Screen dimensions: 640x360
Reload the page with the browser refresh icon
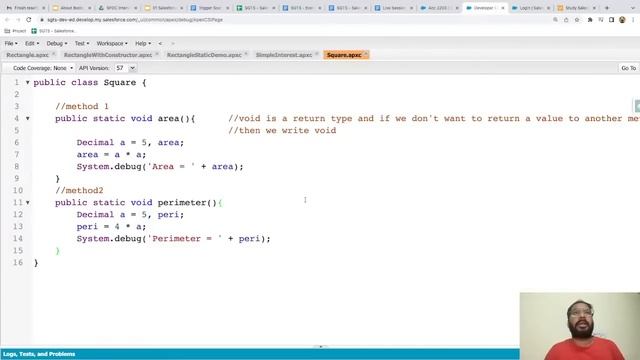click(x=29, y=20)
